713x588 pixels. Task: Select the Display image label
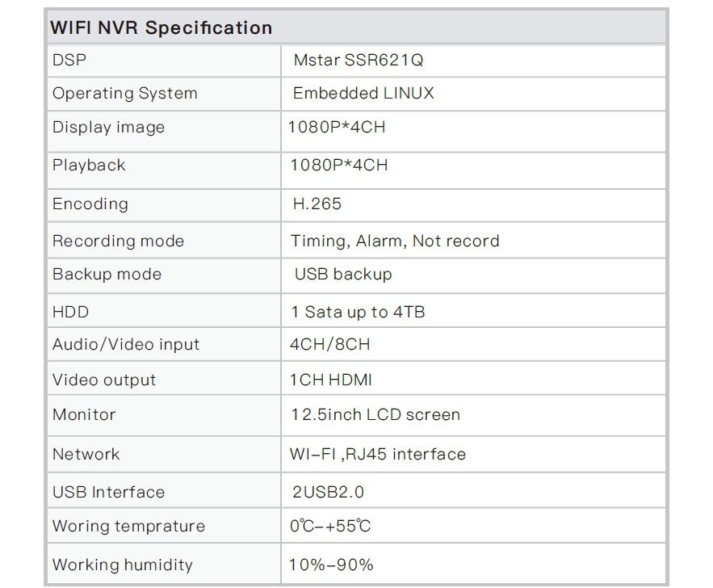point(108,128)
